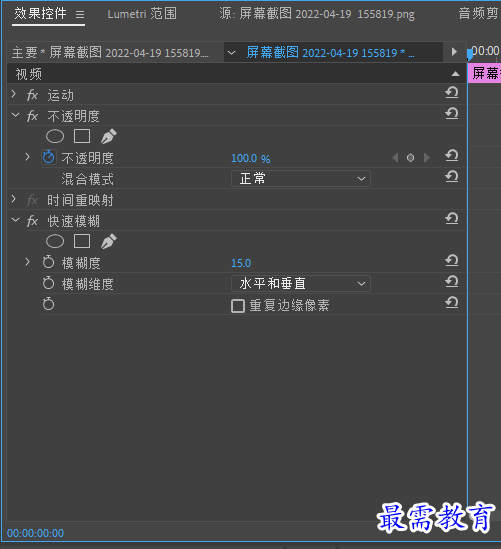Switch to the Lumetri 范围 tab
This screenshot has height=549, width=501.
click(x=142, y=14)
